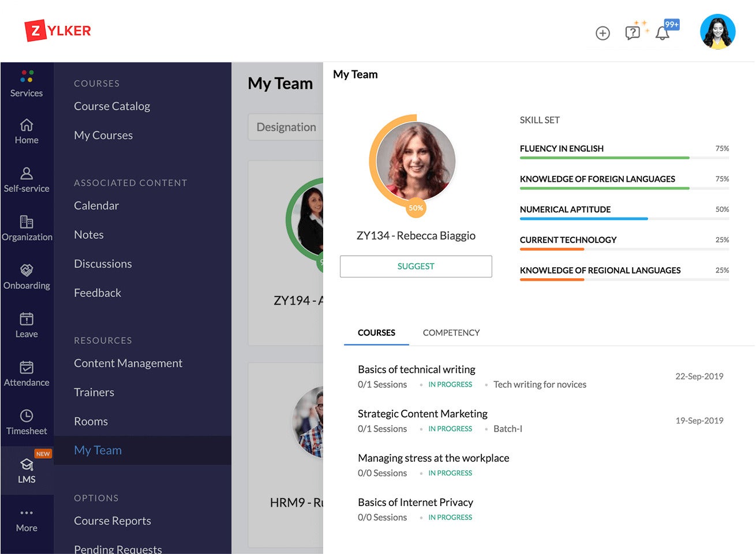The height and width of the screenshot is (554, 756).
Task: Open the notifications bell showing 99+
Action: [663, 33]
